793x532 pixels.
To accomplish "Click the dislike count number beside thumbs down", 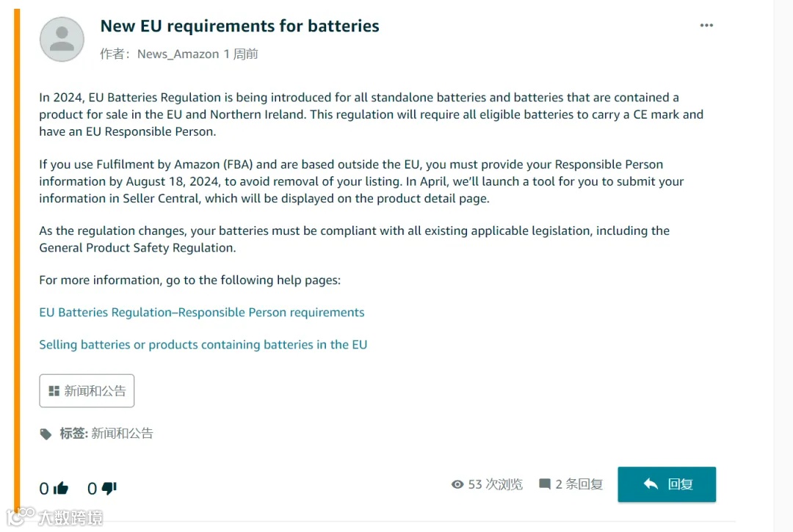I will click(x=92, y=489).
